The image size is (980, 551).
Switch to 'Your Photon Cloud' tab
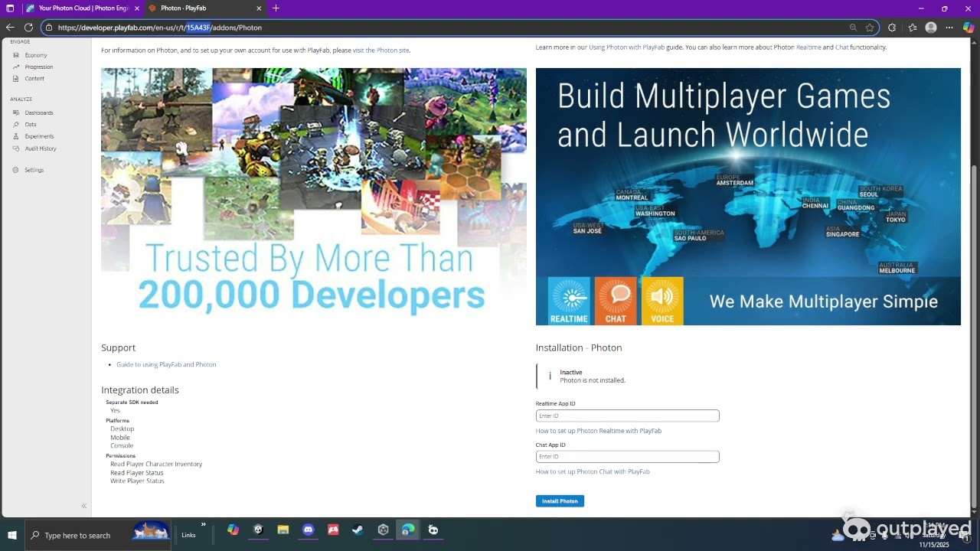tap(81, 8)
